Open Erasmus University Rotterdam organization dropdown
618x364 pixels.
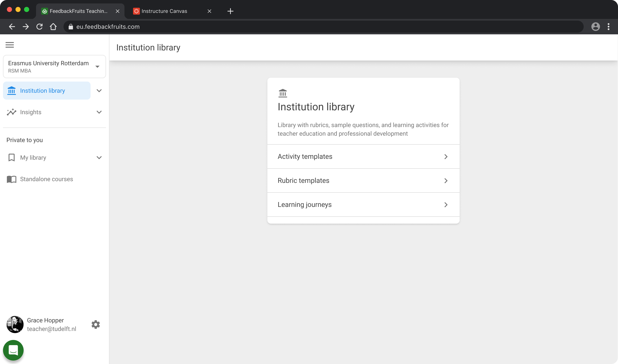click(x=55, y=67)
